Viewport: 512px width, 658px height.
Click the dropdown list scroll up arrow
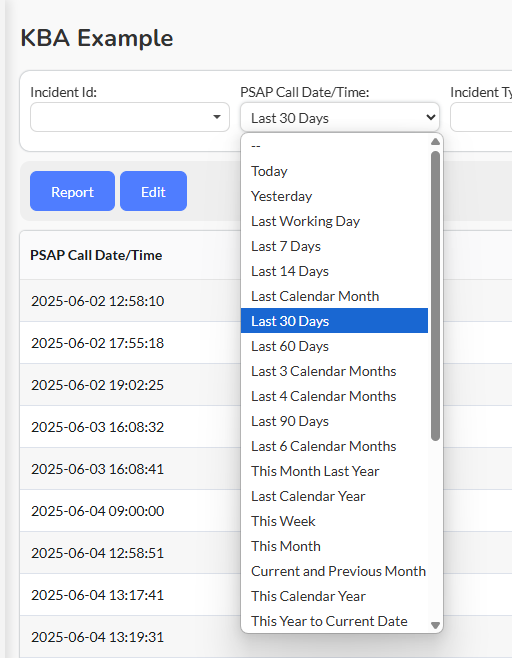tap(435, 142)
